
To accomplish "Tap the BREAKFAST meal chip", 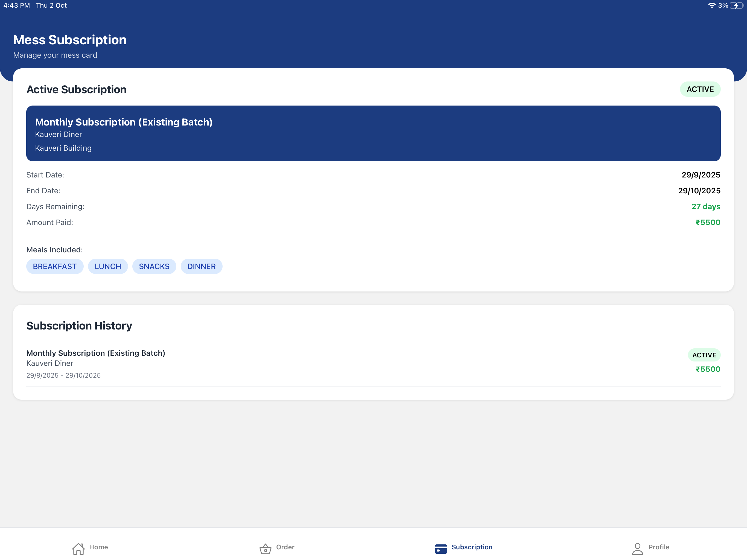I will pyautogui.click(x=55, y=267).
